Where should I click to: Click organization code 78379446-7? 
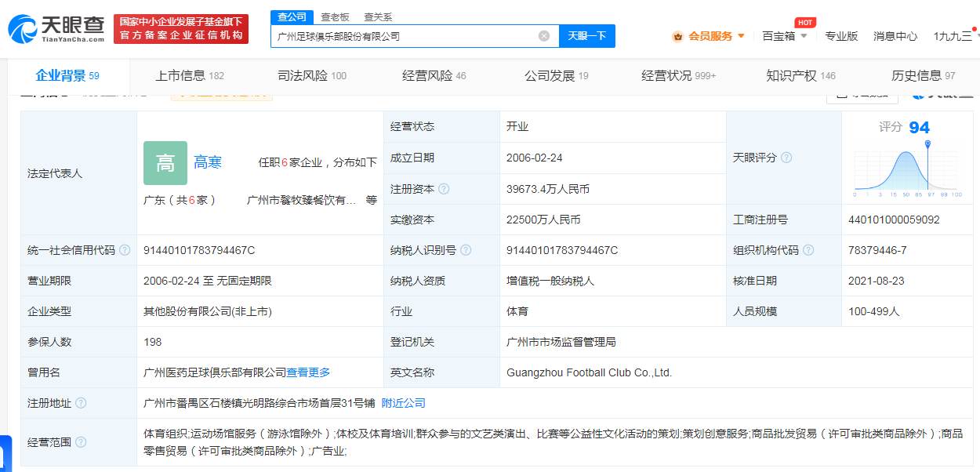tap(877, 250)
